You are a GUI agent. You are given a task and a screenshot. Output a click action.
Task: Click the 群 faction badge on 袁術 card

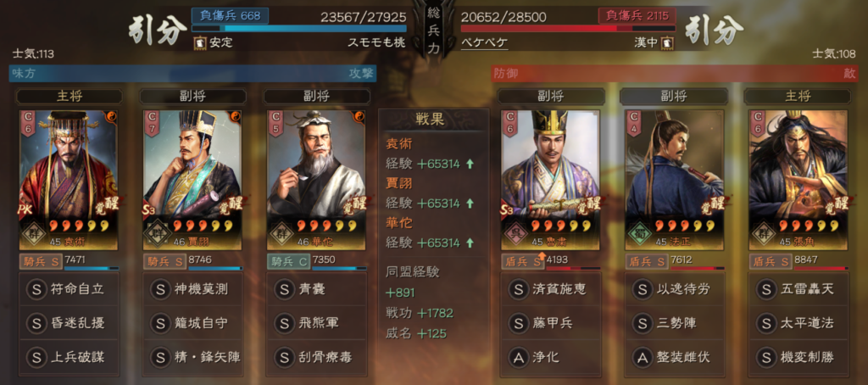pos(33,232)
